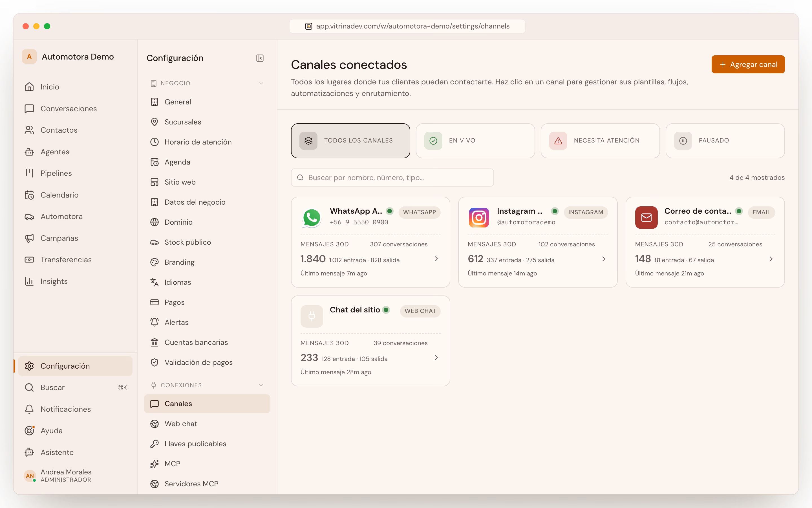Focus the channel search field
Viewport: 812px width, 508px height.
click(x=392, y=178)
